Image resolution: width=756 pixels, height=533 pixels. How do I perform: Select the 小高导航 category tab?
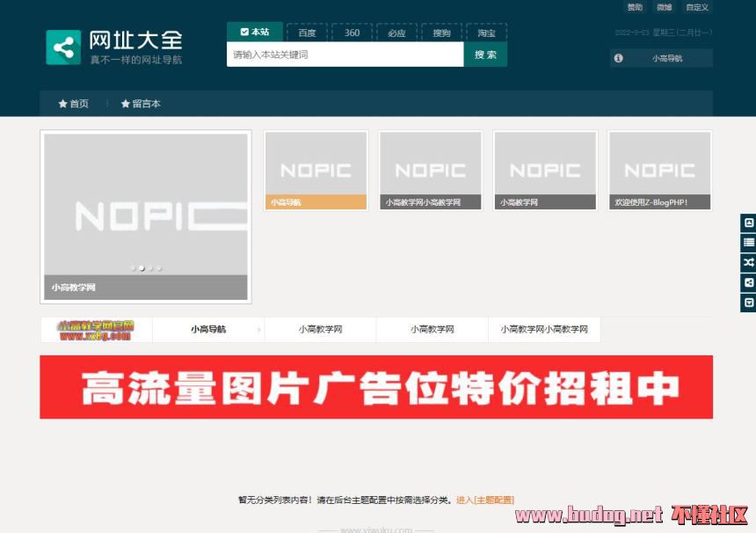coord(208,330)
